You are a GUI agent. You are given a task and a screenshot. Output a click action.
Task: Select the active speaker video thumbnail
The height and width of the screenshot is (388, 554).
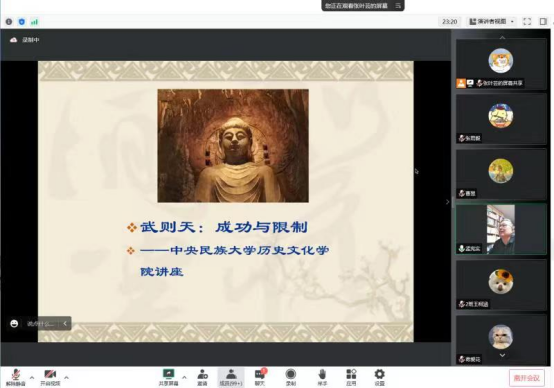click(501, 229)
